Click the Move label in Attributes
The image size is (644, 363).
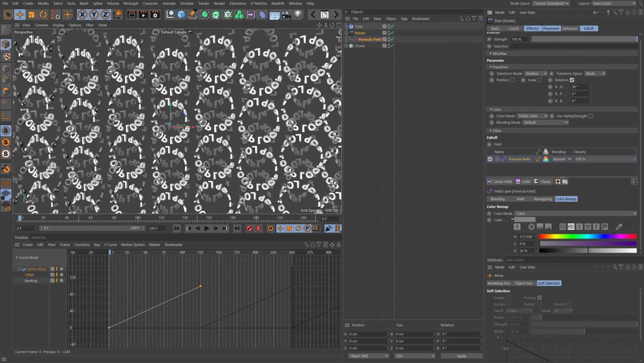499,276
